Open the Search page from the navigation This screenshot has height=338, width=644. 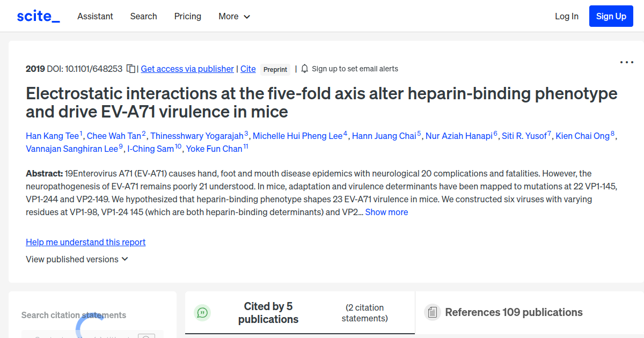[x=143, y=16]
